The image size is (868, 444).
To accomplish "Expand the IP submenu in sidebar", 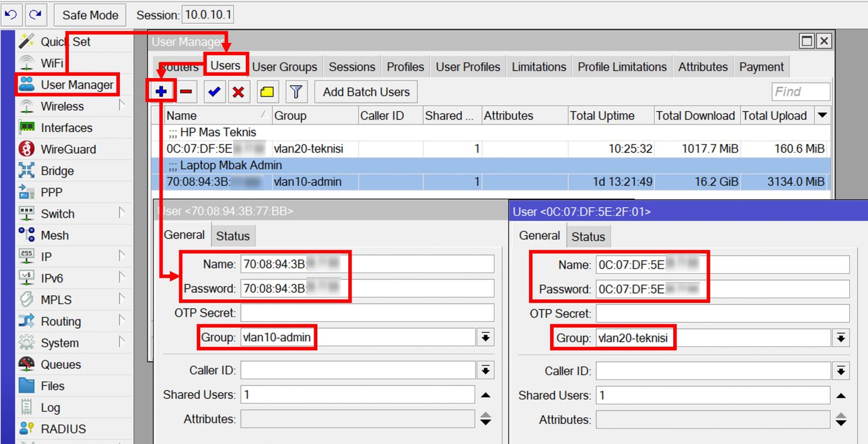I will (x=122, y=256).
